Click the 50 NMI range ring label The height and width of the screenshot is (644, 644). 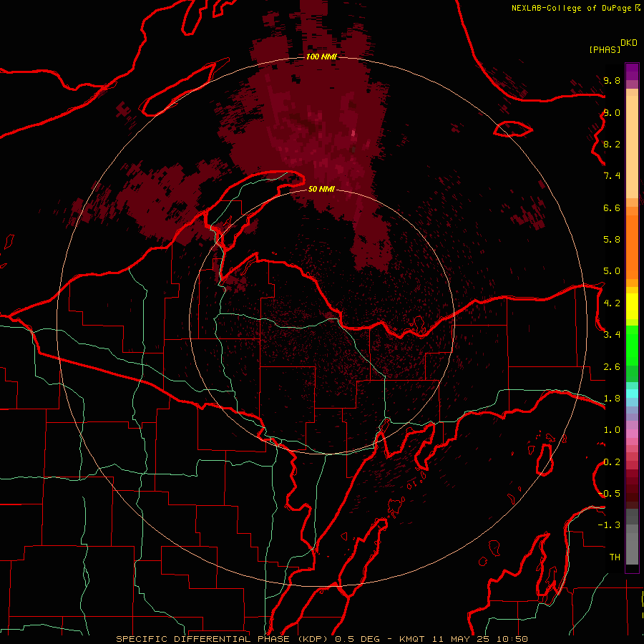click(x=321, y=189)
